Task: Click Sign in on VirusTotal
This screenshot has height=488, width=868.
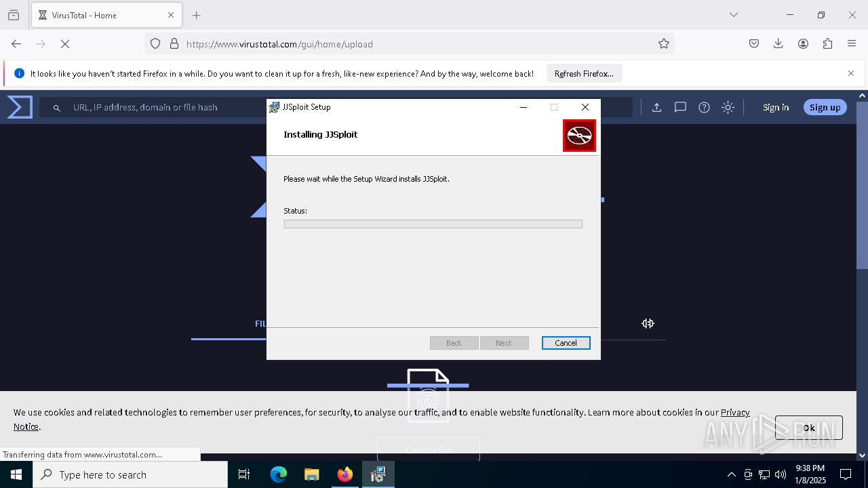Action: click(x=776, y=107)
